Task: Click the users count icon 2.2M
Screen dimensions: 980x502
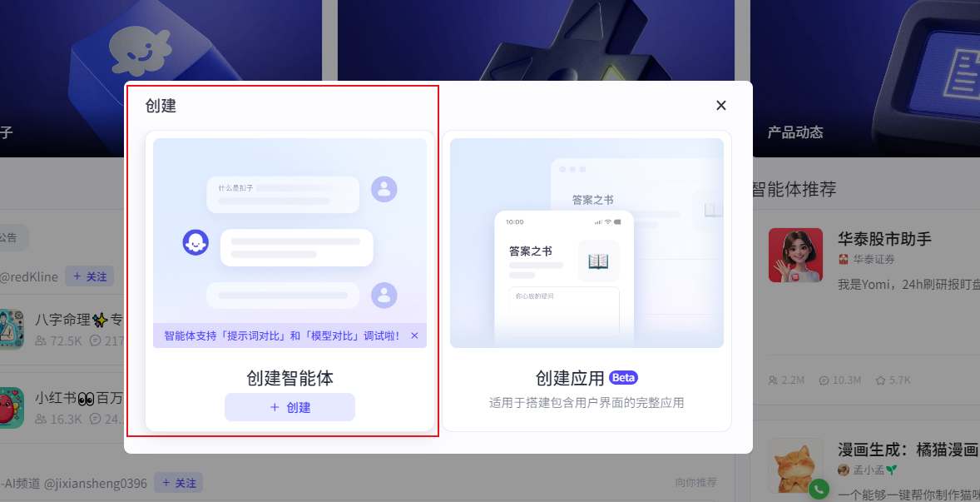Action: coord(773,380)
